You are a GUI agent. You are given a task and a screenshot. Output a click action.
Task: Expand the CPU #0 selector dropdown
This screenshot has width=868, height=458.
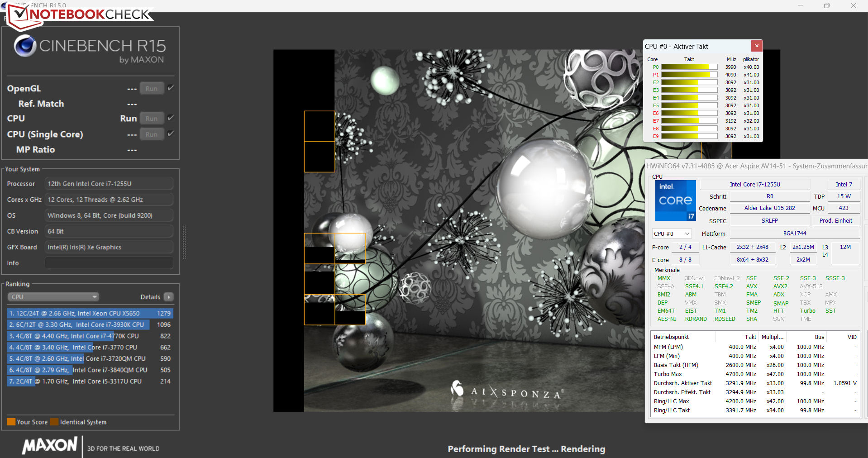(672, 234)
